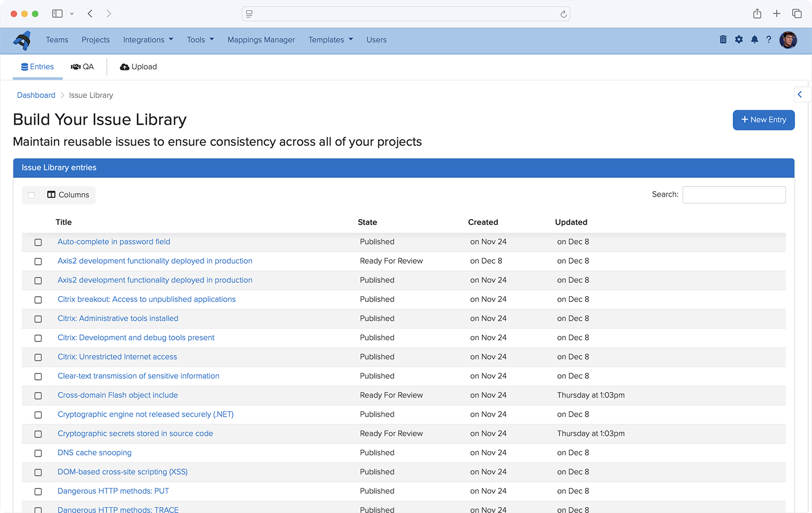
Task: Show browser tab overview icon
Action: 797,14
